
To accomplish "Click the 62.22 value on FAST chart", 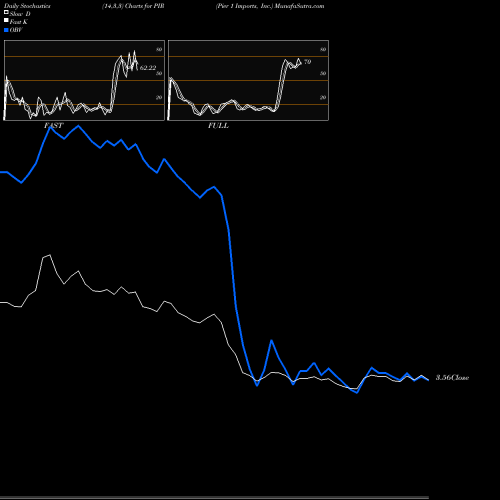I will 148,68.
